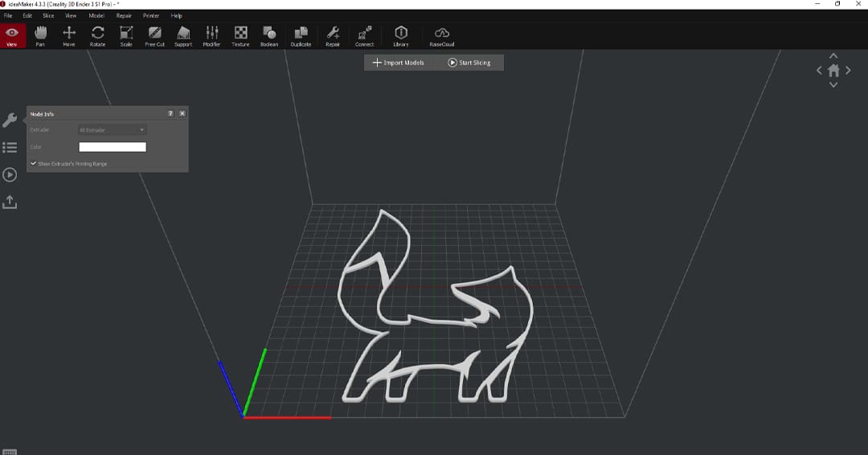This screenshot has height=455, width=868.
Task: Open RaiseCloud from the toolbar
Action: click(442, 36)
